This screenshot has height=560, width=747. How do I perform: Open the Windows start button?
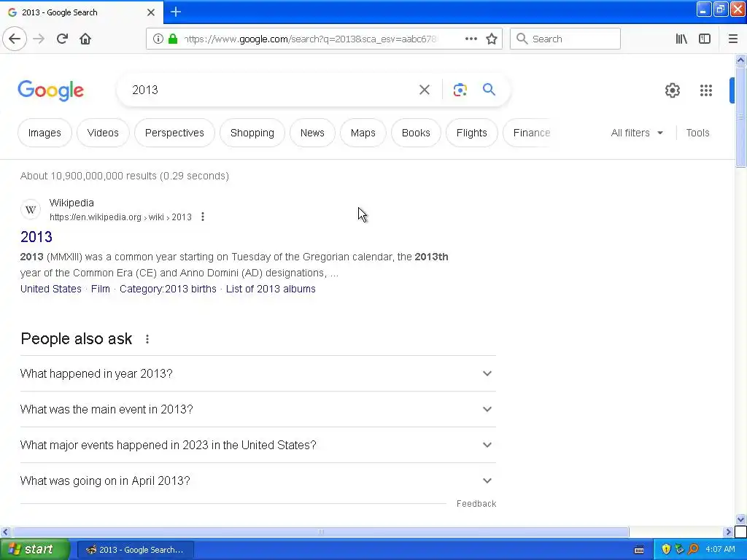coord(34,550)
